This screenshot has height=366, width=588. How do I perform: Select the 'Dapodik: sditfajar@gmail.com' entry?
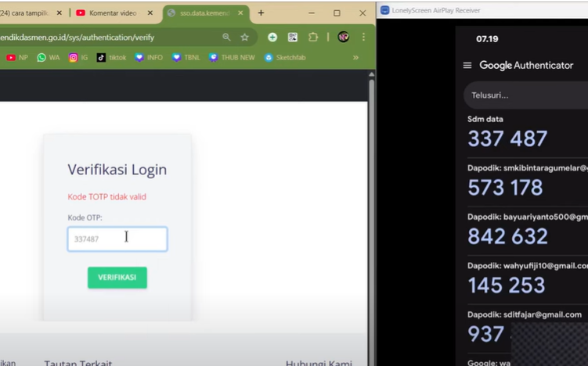pos(525,314)
